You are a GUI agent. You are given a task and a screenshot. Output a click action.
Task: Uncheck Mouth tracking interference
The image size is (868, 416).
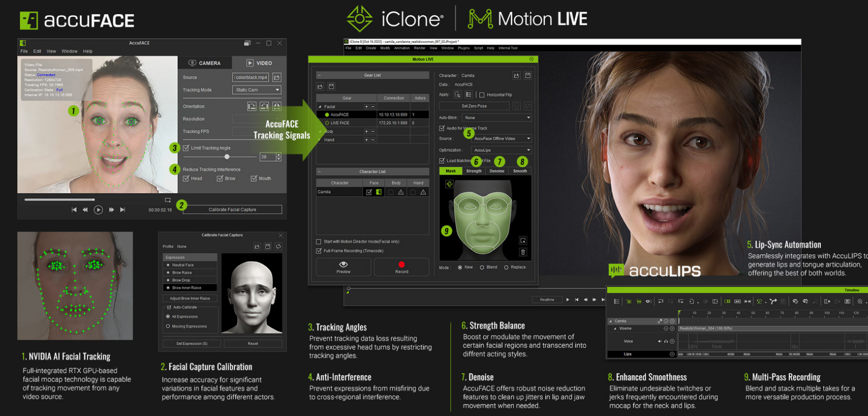(254, 178)
